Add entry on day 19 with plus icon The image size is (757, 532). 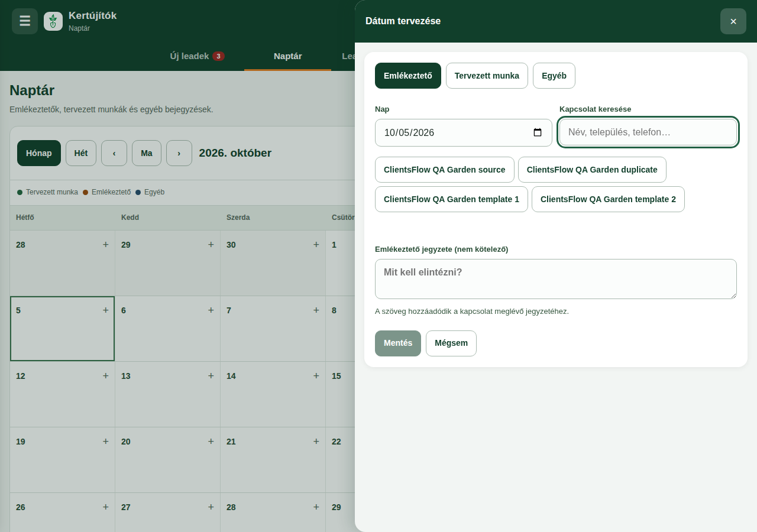[x=106, y=441]
